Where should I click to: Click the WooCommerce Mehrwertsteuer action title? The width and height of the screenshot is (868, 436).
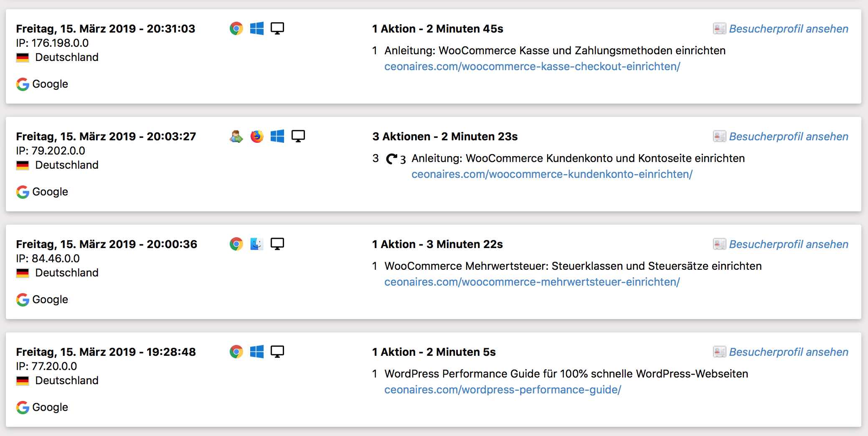click(x=572, y=266)
